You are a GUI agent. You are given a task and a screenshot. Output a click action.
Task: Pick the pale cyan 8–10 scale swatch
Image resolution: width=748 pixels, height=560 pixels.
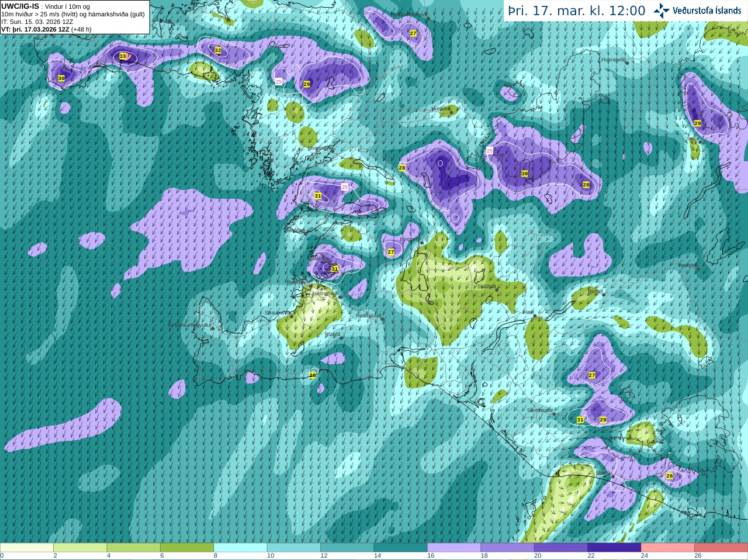[x=241, y=548]
